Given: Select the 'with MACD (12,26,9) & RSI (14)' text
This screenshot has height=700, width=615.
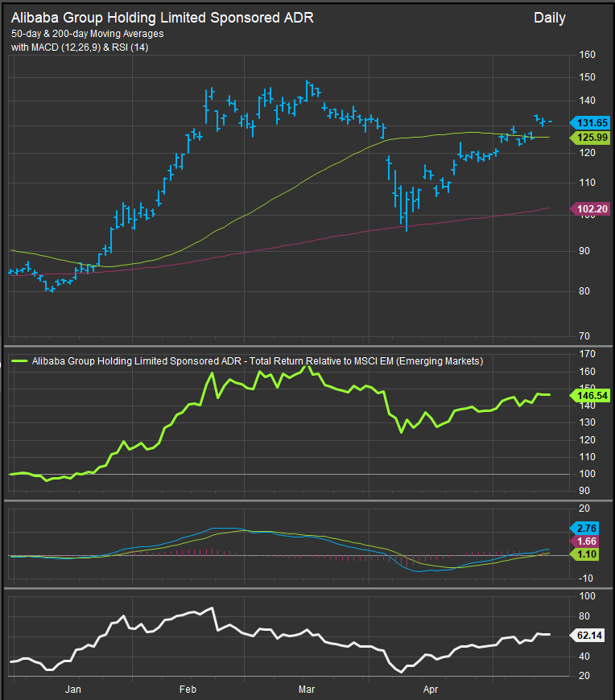Looking at the screenshot, I should pos(80,47).
